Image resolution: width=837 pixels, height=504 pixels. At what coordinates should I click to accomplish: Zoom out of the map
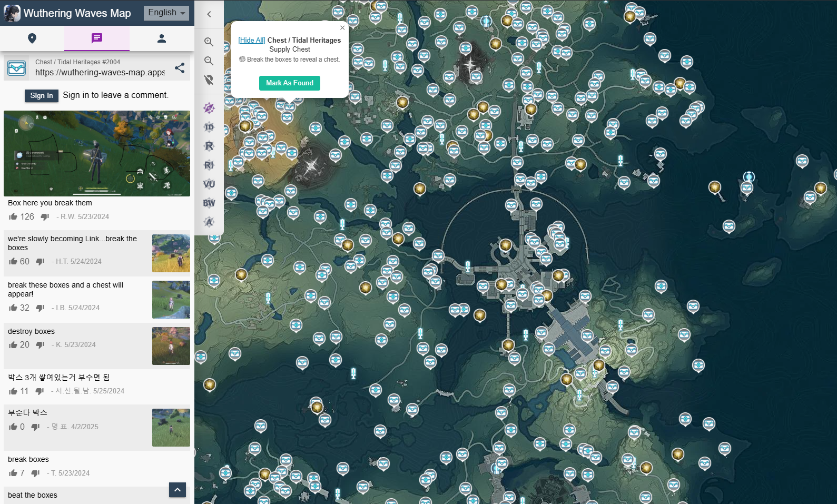(209, 61)
